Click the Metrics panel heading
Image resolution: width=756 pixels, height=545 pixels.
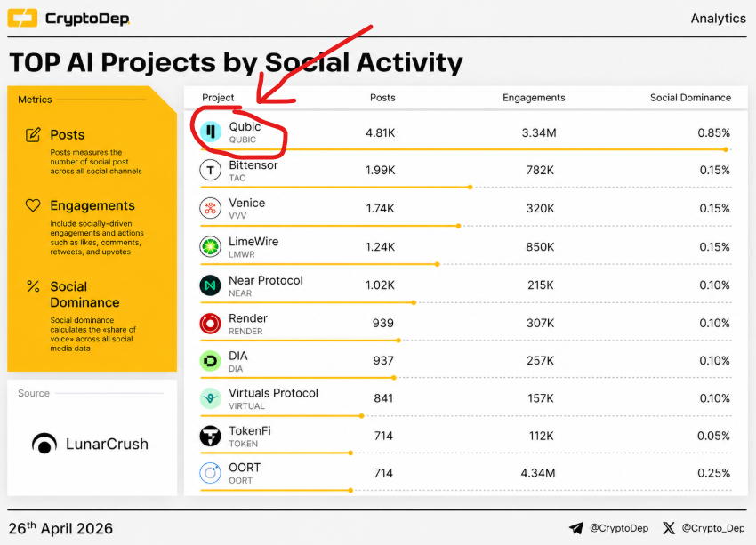tap(35, 100)
